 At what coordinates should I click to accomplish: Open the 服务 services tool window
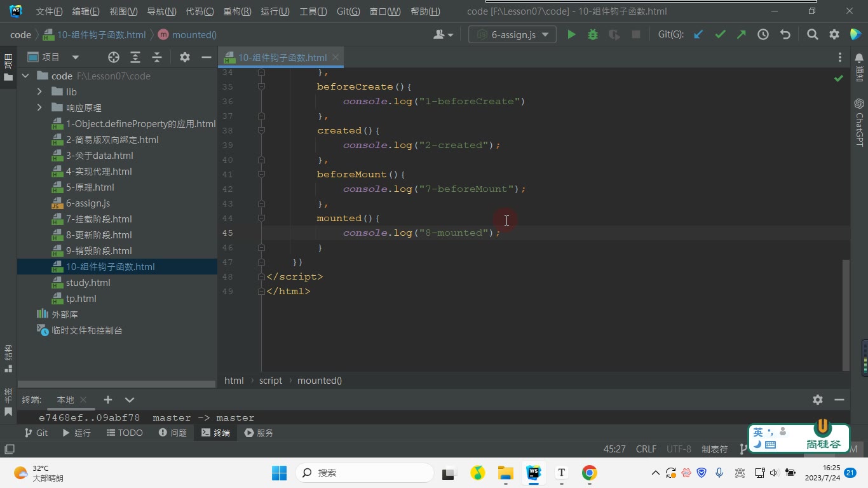(258, 433)
